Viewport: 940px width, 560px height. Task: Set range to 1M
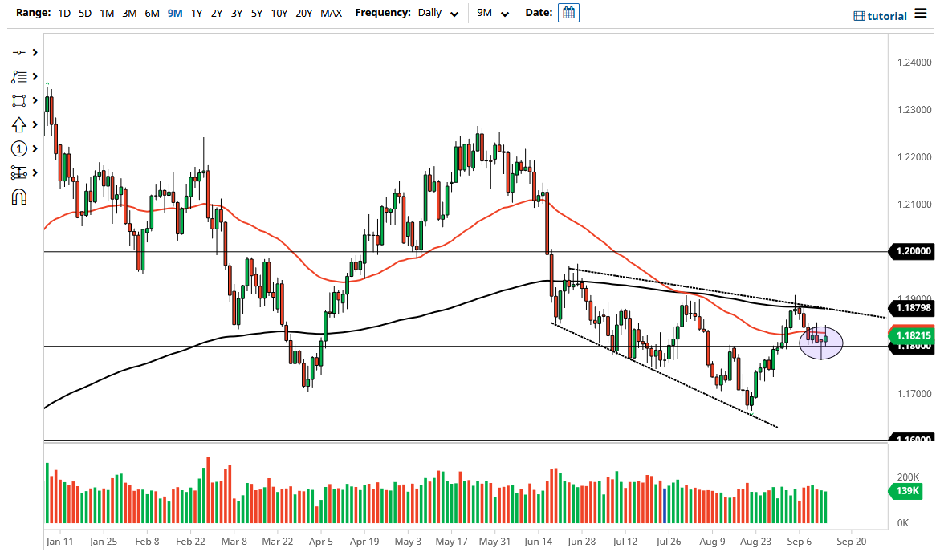[x=107, y=13]
